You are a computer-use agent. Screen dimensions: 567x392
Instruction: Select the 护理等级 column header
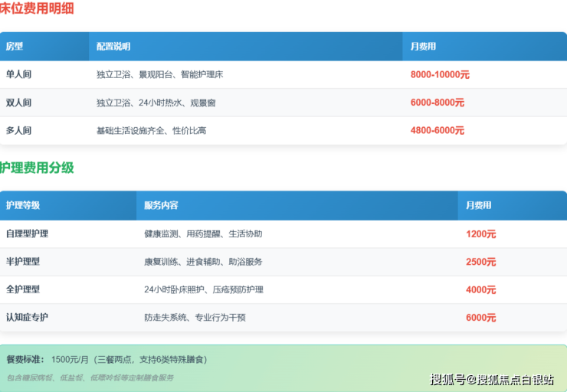point(23,206)
